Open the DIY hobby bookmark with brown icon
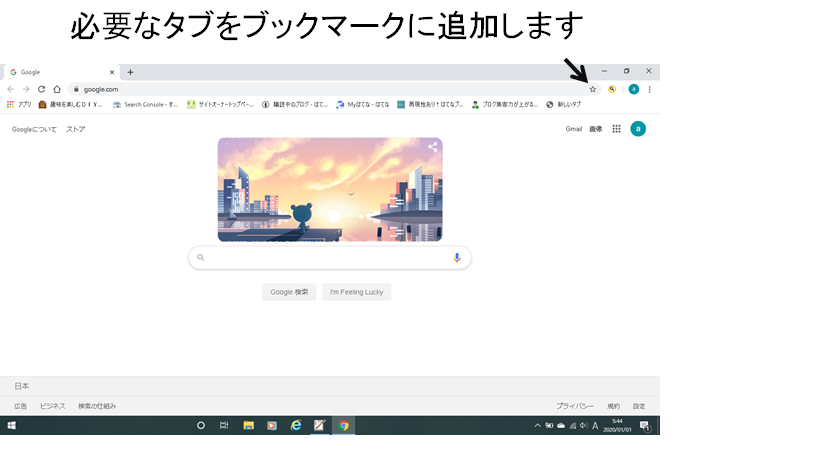This screenshot has height=460, width=819. click(x=71, y=104)
